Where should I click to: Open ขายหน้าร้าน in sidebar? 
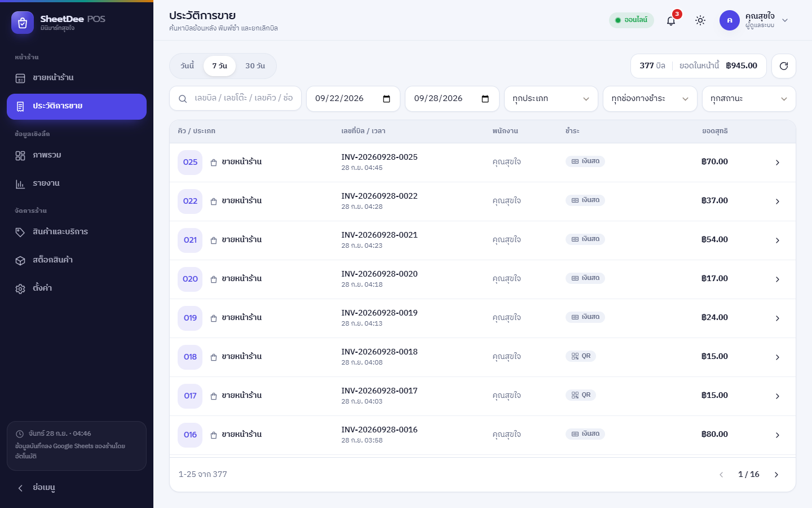(x=77, y=78)
